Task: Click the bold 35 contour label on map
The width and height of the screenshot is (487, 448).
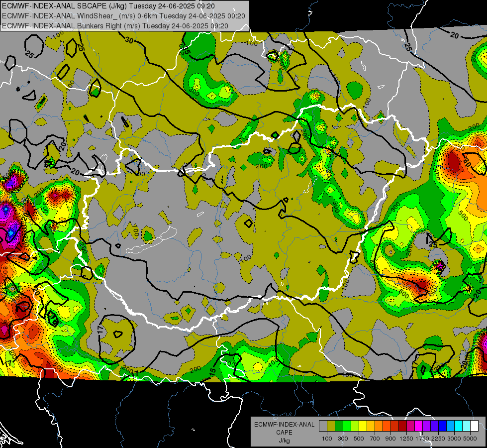Action: point(186,50)
